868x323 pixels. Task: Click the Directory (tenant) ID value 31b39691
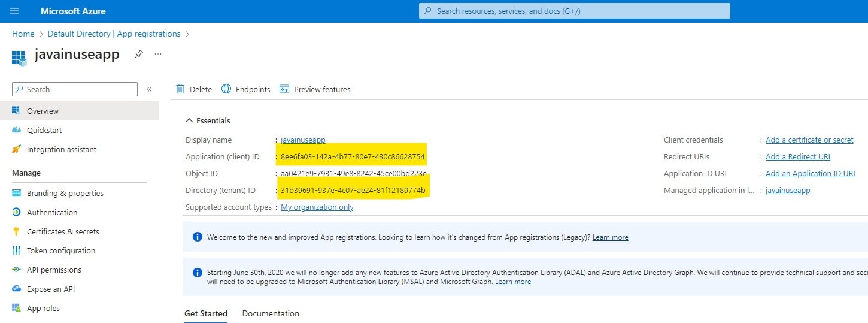point(353,190)
